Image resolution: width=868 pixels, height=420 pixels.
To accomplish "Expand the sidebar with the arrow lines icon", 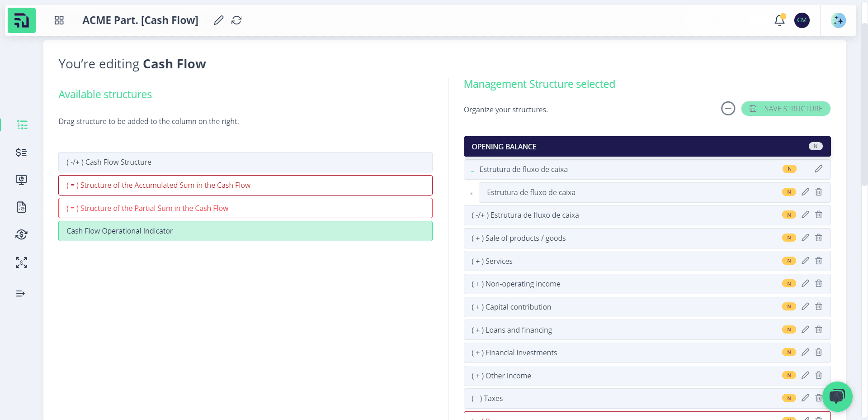I will 20,294.
